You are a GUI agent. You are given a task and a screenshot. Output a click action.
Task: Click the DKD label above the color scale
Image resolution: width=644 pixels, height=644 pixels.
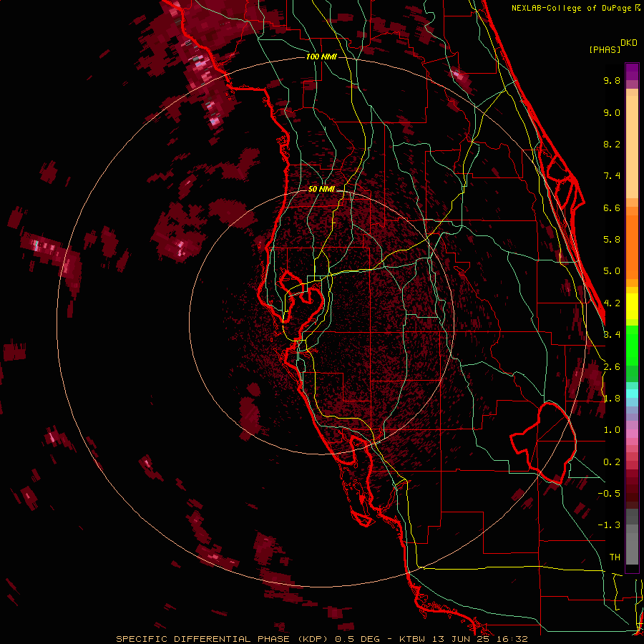[629, 42]
